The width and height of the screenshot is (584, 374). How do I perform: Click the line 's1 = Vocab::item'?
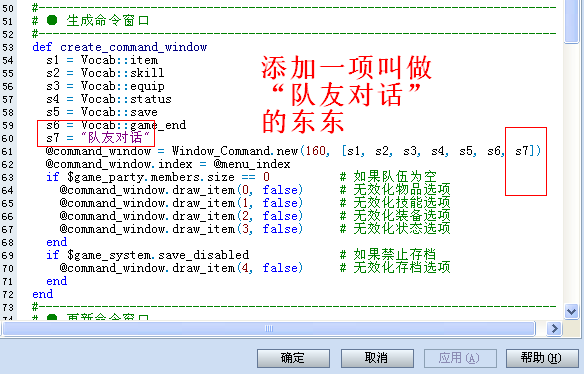(x=102, y=60)
